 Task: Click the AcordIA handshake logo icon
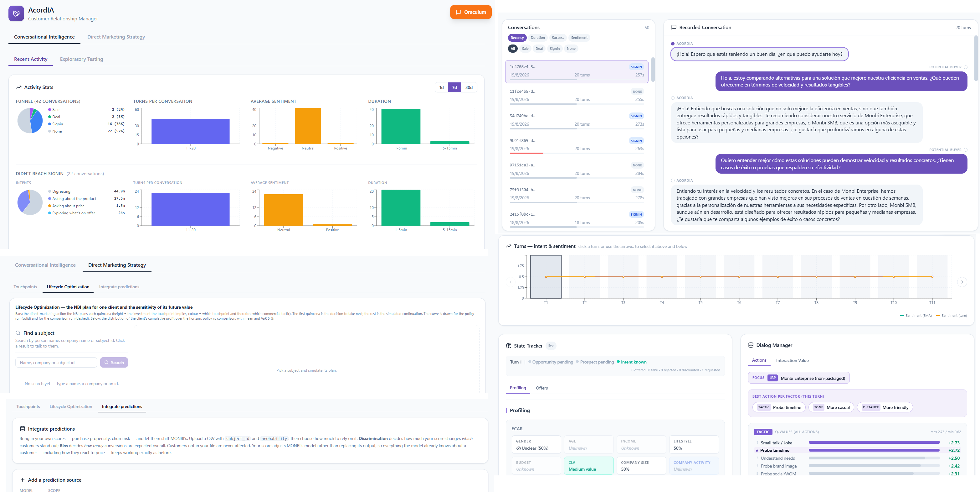(16, 14)
